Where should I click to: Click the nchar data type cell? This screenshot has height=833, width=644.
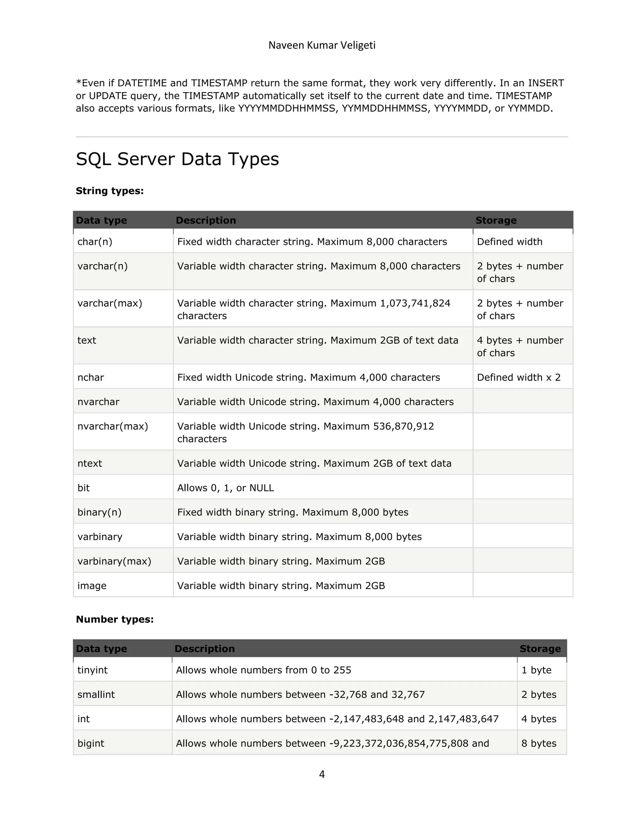[x=123, y=377]
